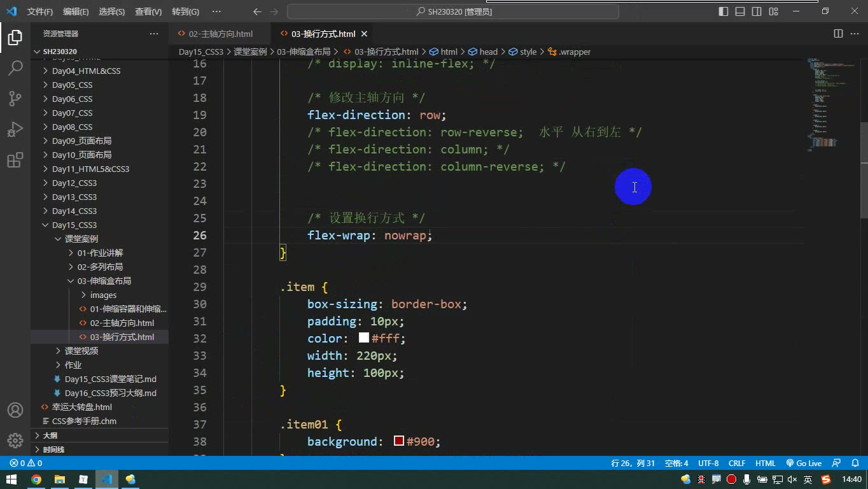Toggle the secondary side bar visibility
The height and width of the screenshot is (489, 868).
(x=757, y=11)
